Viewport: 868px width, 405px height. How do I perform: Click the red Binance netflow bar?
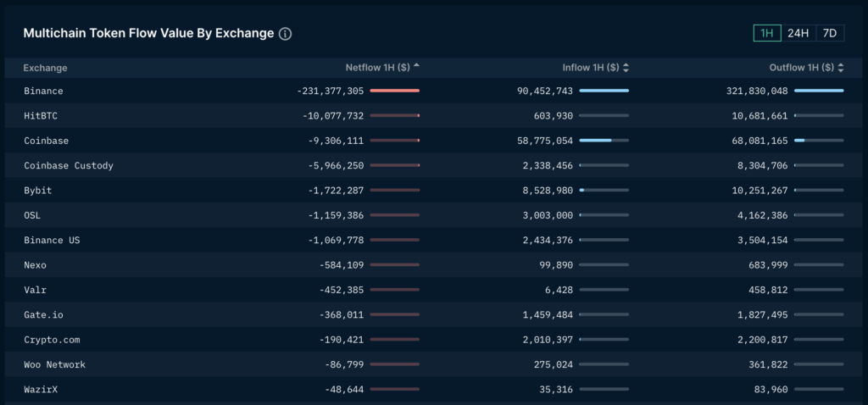(395, 90)
